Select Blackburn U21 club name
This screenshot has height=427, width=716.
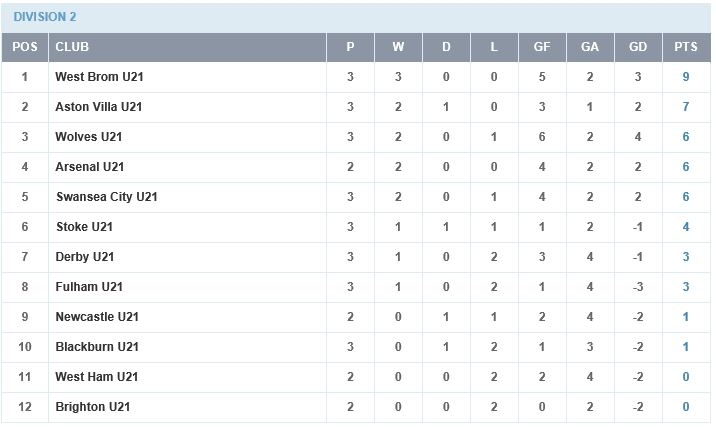[97, 347]
